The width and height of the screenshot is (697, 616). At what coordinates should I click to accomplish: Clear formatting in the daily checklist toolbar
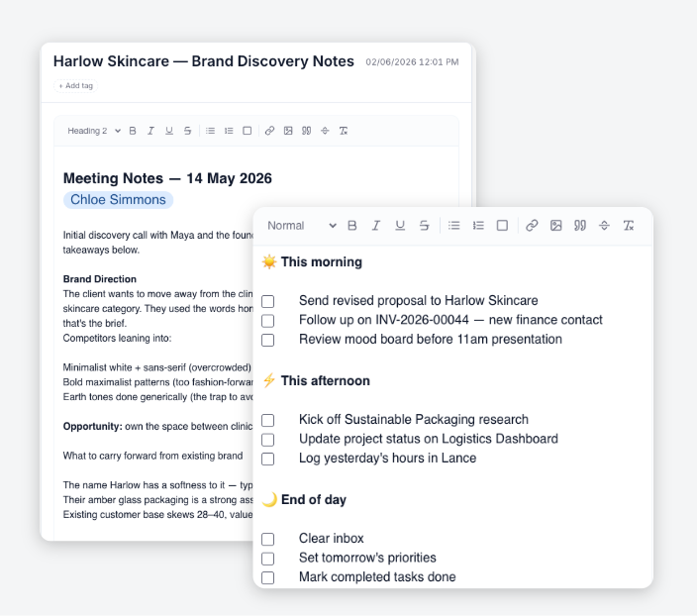point(628,226)
